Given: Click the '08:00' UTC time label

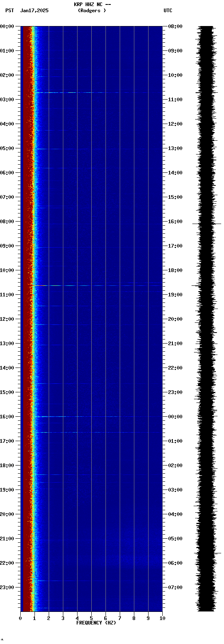Looking at the screenshot, I should (175, 26).
